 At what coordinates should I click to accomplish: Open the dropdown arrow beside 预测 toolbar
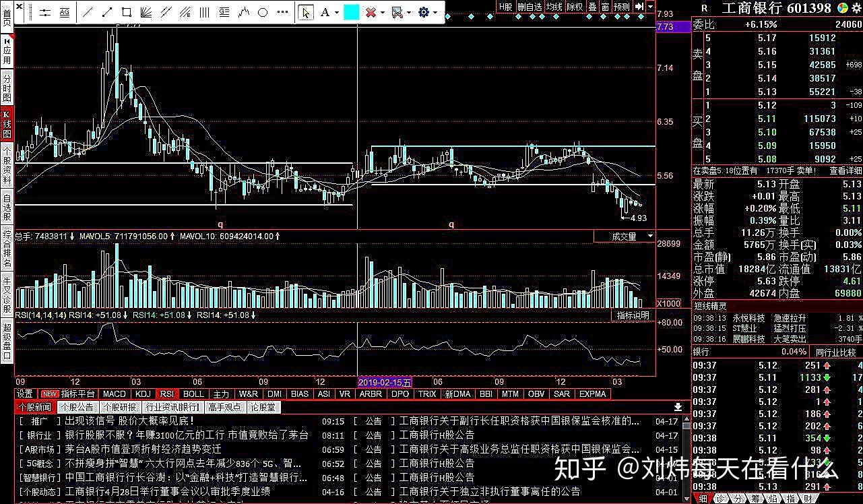click(651, 7)
